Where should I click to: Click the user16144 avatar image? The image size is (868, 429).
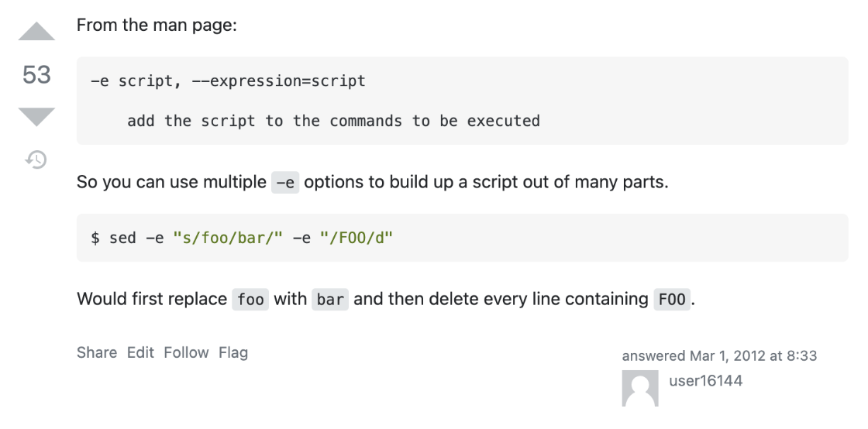(x=640, y=388)
